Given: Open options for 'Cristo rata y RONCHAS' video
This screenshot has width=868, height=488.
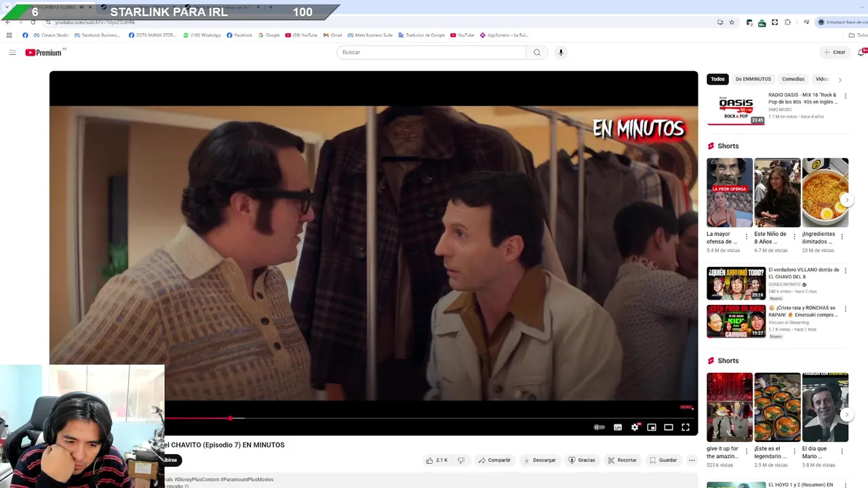Looking at the screenshot, I should tap(845, 308).
